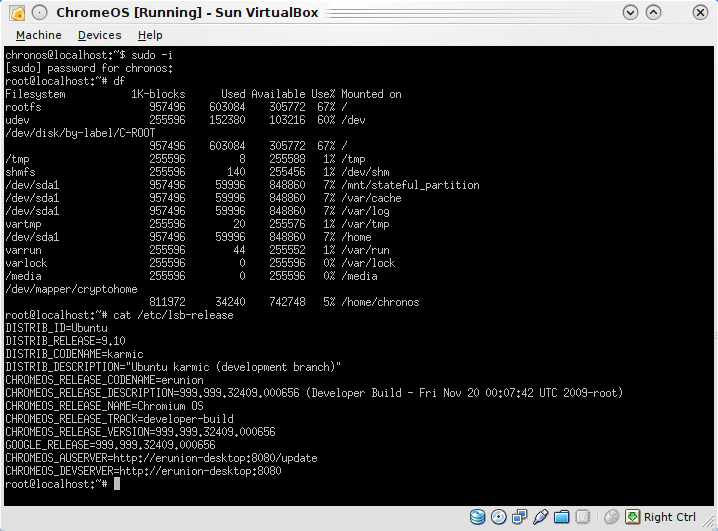Close the ChromeOS VirtualBox window
The height and width of the screenshot is (531, 718).
700,12
